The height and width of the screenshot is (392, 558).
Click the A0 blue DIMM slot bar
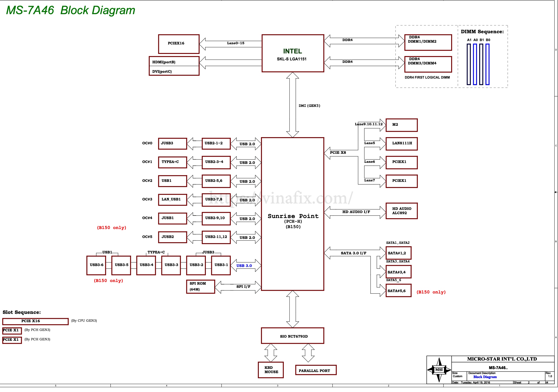pos(475,64)
